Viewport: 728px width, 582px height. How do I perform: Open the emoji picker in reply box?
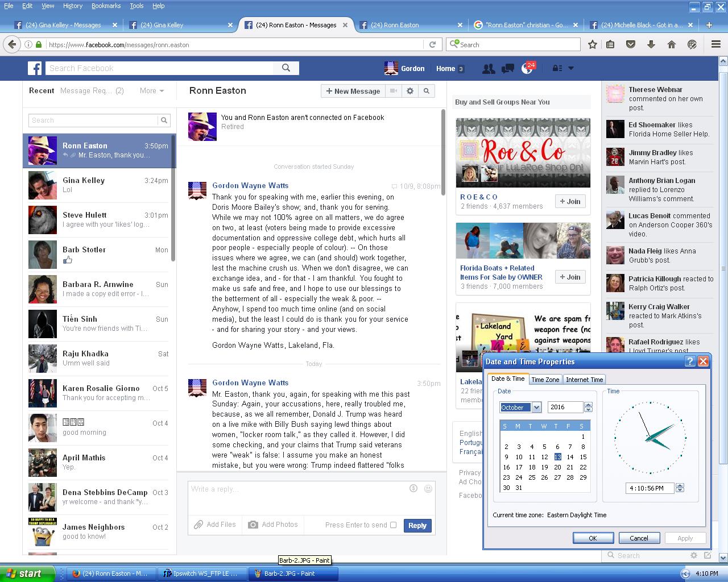point(428,489)
